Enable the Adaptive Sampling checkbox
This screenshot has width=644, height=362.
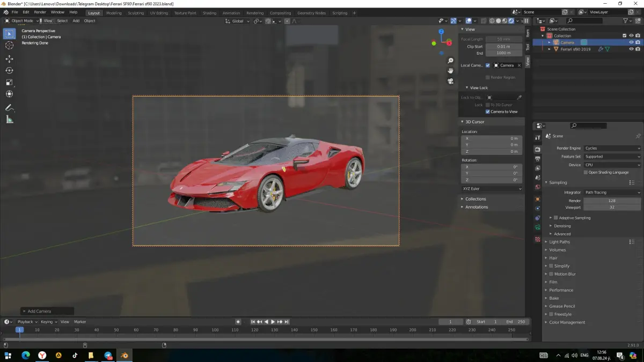(x=556, y=218)
